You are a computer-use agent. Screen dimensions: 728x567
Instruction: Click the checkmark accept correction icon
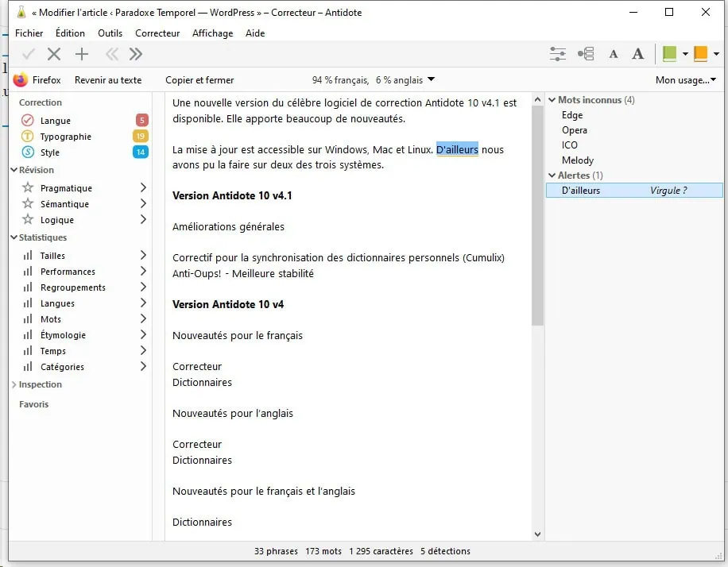(x=29, y=54)
